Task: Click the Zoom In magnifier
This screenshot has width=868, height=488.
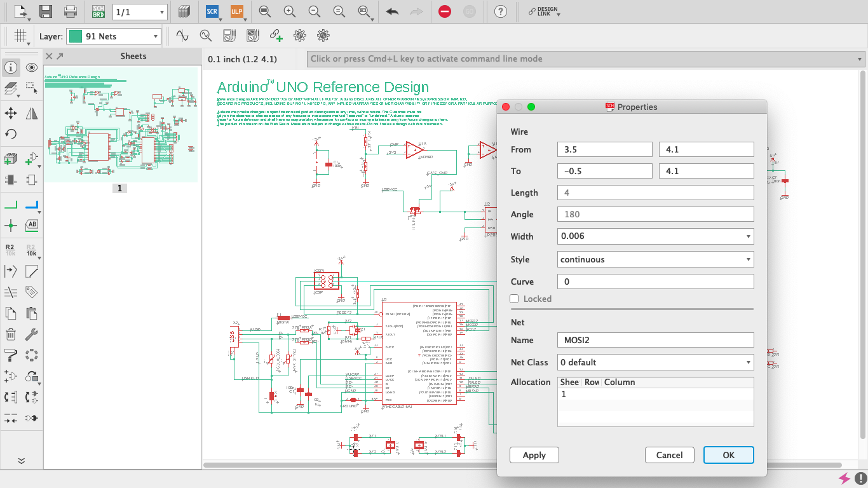Action: [289, 11]
